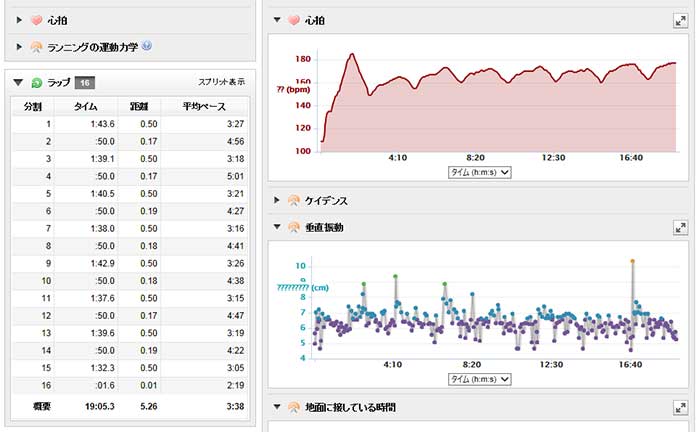Collapse the ラップ laps table panel

pos(19,83)
